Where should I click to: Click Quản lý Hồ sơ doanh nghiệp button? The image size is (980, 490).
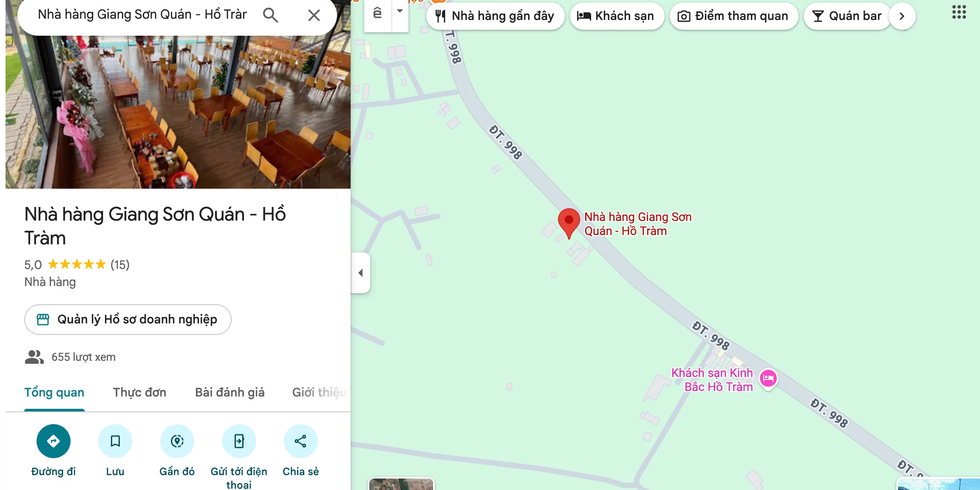128,320
